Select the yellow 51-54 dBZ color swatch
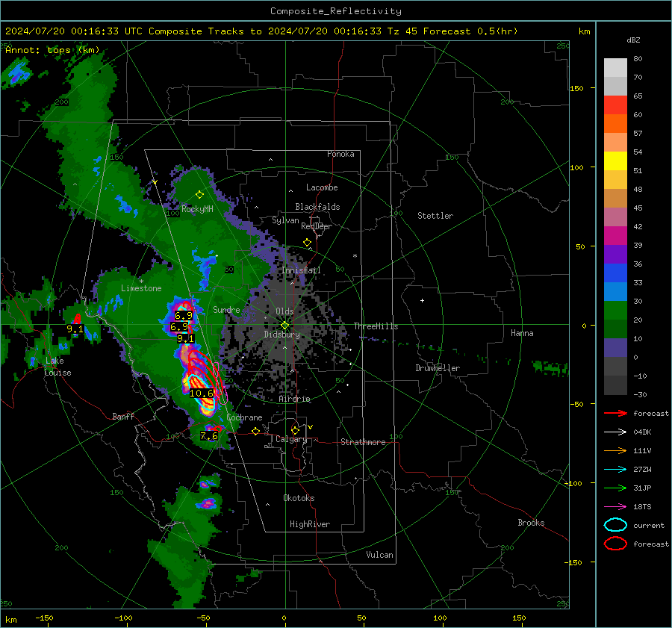672x628 pixels. [x=615, y=161]
